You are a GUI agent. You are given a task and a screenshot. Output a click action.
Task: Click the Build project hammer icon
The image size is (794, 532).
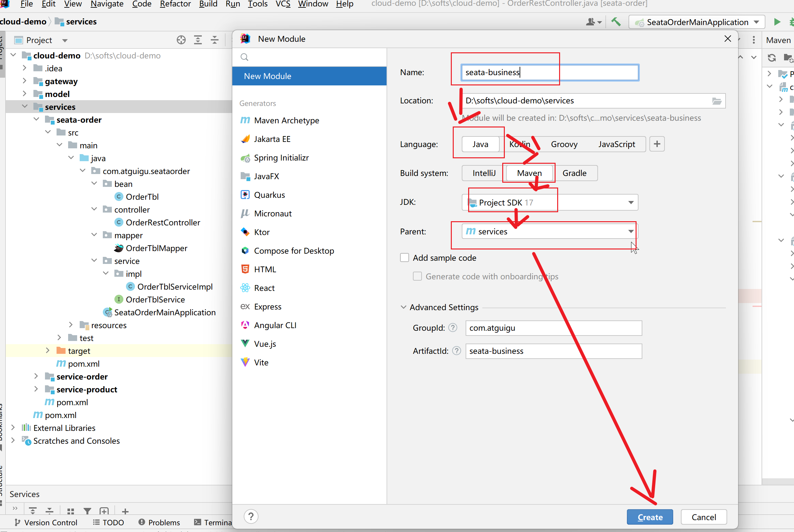(616, 22)
